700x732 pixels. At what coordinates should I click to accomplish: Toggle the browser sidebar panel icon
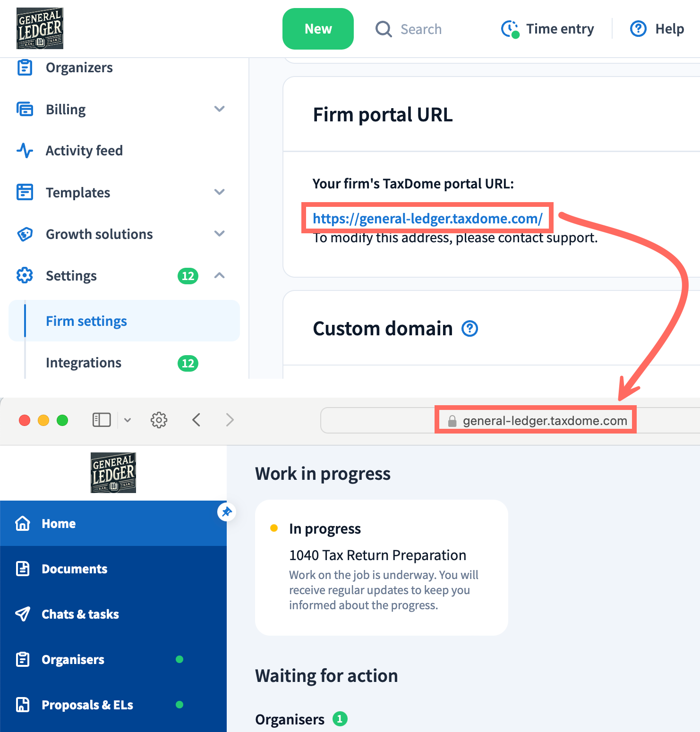tap(102, 420)
